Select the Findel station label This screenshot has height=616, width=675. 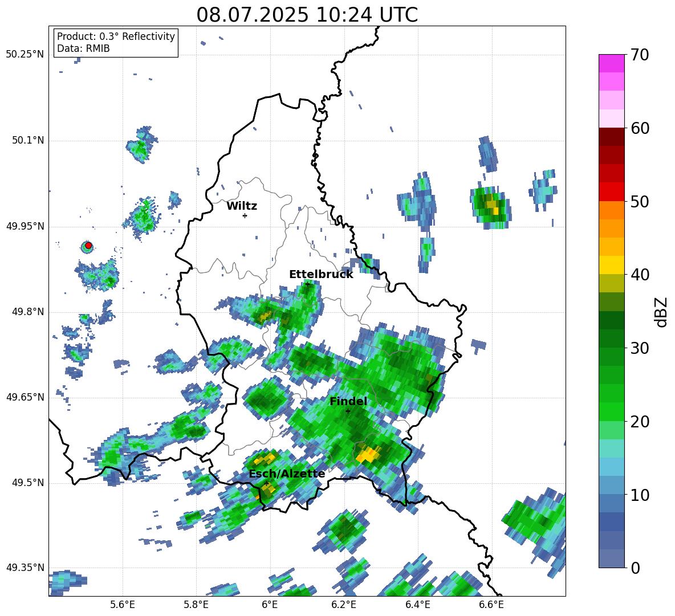[x=348, y=401]
